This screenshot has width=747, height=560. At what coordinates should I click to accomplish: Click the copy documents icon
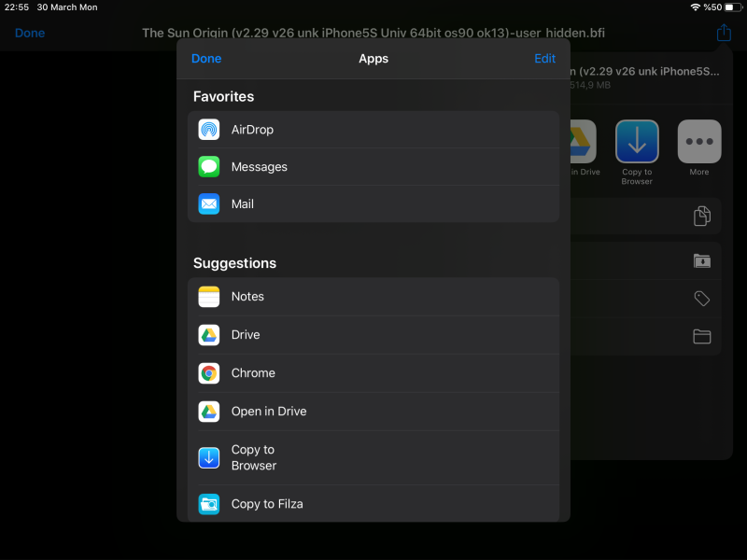point(702,217)
